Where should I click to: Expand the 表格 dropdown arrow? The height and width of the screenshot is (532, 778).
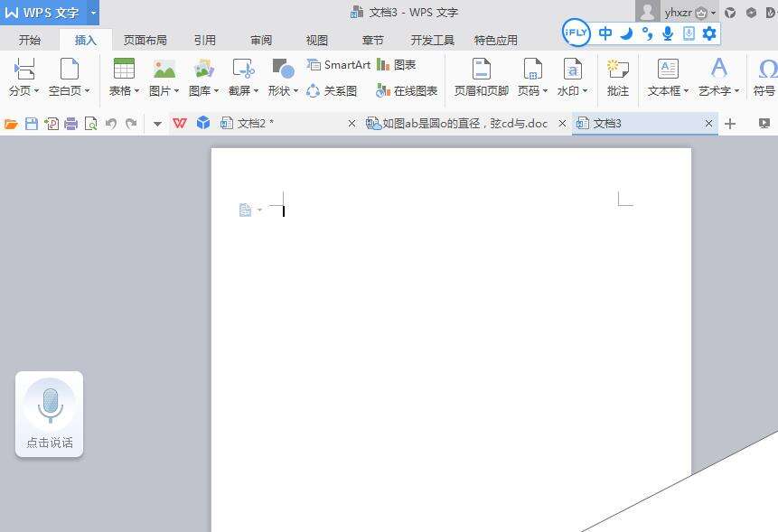pyautogui.click(x=137, y=90)
